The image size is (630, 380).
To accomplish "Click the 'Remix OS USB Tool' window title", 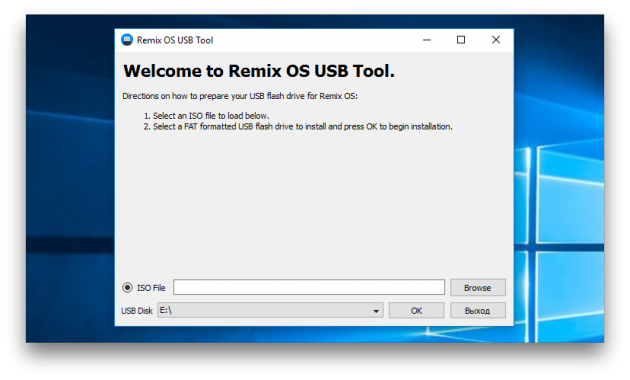I will (175, 40).
